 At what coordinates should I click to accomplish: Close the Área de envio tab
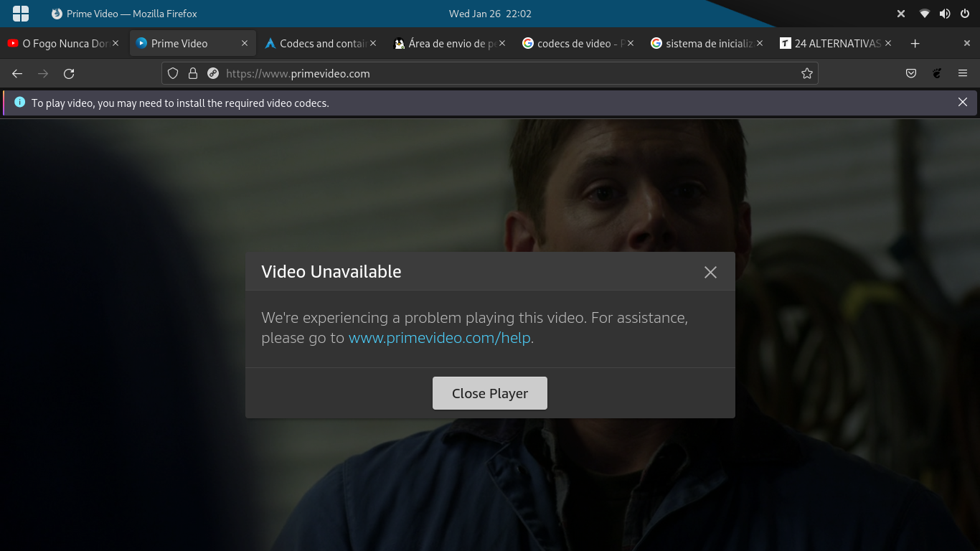502,44
